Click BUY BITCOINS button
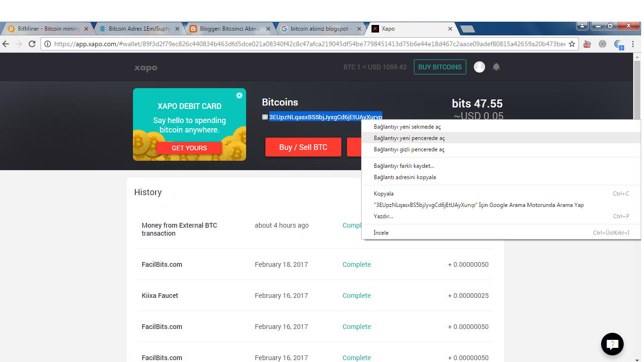 (x=440, y=67)
